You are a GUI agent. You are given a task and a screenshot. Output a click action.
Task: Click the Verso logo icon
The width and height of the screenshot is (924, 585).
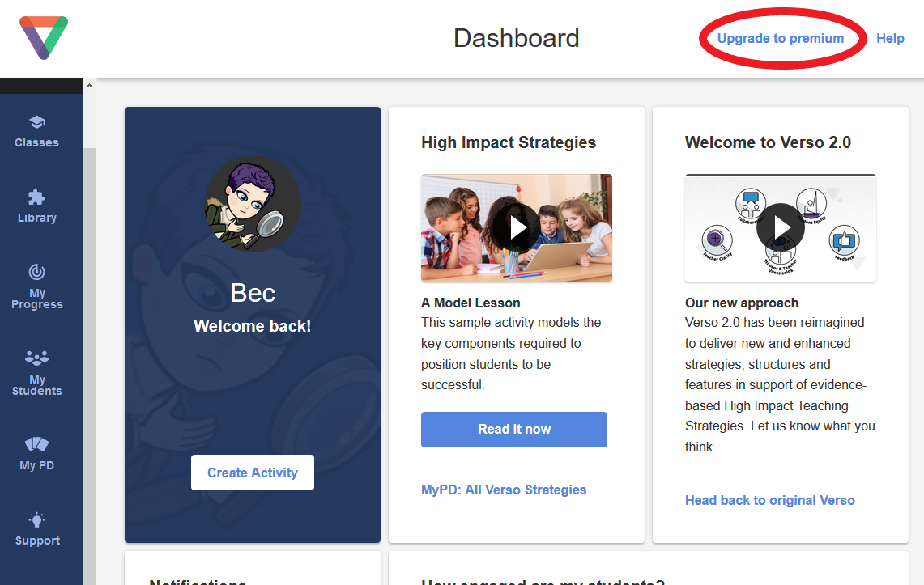click(x=44, y=38)
